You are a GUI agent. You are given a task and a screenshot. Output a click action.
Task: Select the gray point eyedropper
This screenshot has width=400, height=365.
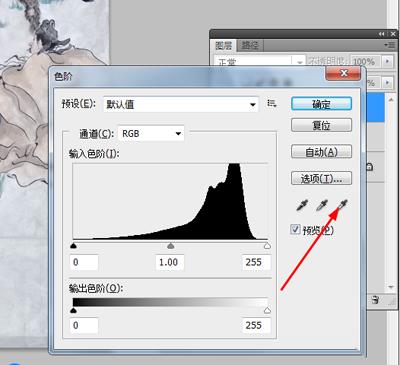point(322,205)
